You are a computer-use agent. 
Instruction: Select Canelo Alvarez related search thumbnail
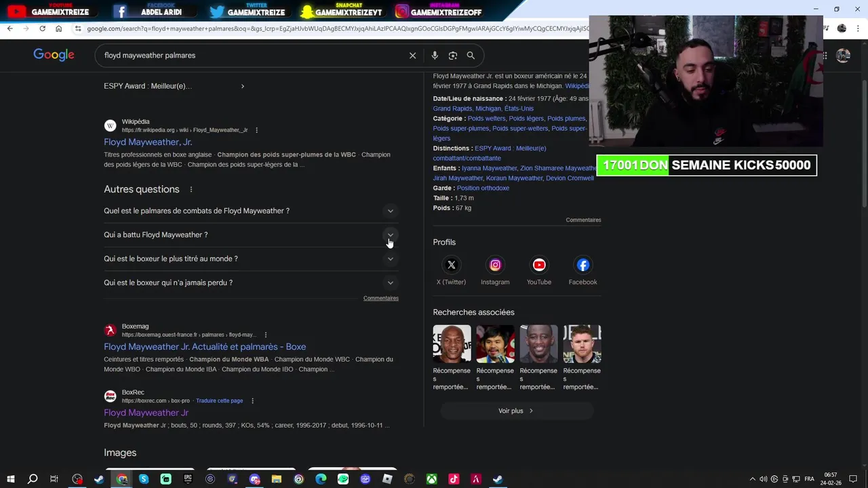pyautogui.click(x=582, y=344)
